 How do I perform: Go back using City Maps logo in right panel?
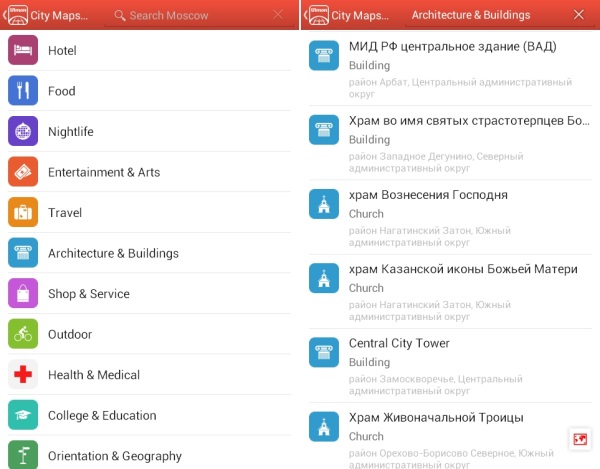(316, 15)
